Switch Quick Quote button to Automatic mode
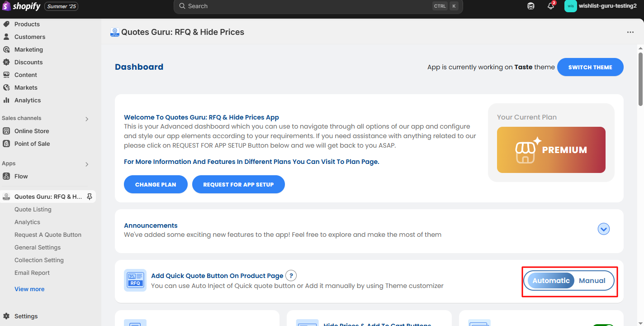 click(x=551, y=281)
